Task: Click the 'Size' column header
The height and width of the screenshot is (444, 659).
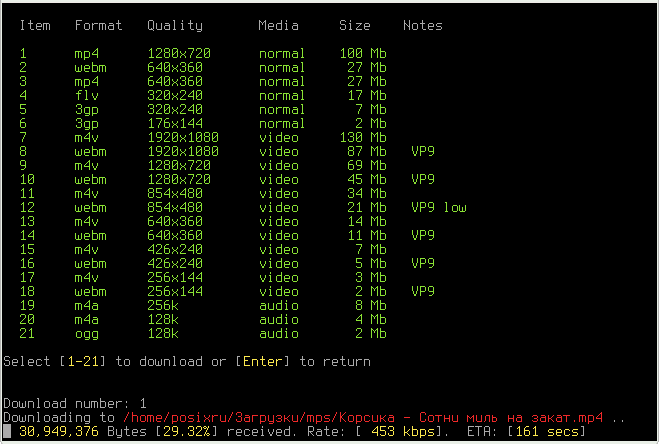Action: (355, 26)
